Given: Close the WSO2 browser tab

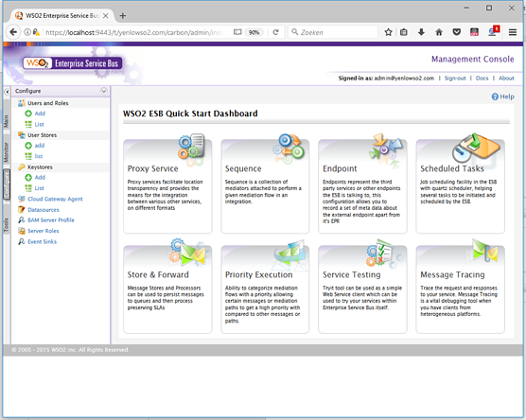Looking at the screenshot, I should [x=105, y=15].
